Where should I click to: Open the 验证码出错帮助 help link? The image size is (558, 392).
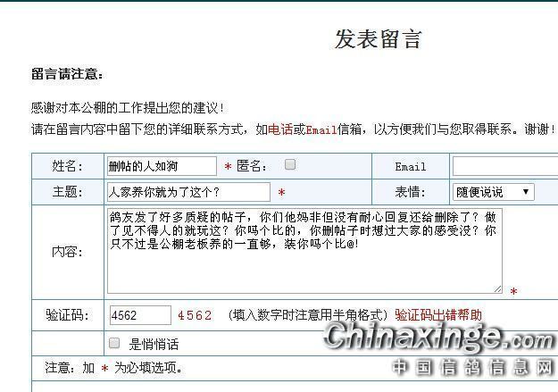click(438, 315)
